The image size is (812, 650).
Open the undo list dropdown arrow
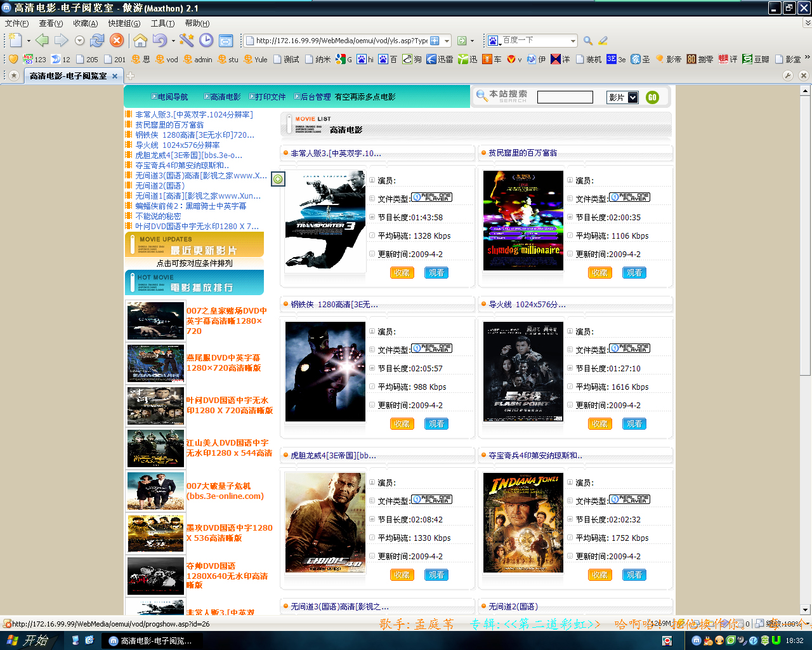point(173,41)
